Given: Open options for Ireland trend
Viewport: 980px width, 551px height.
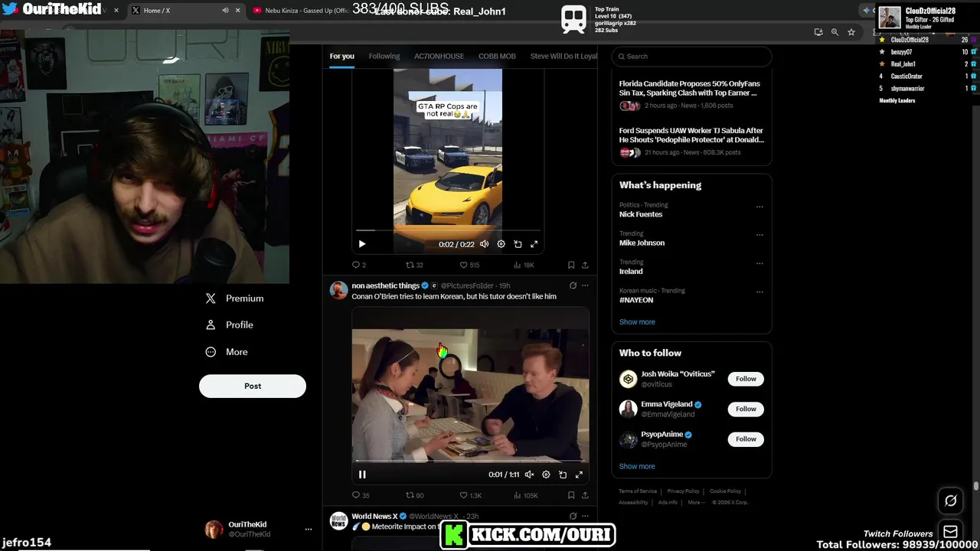Looking at the screenshot, I should coord(759,263).
